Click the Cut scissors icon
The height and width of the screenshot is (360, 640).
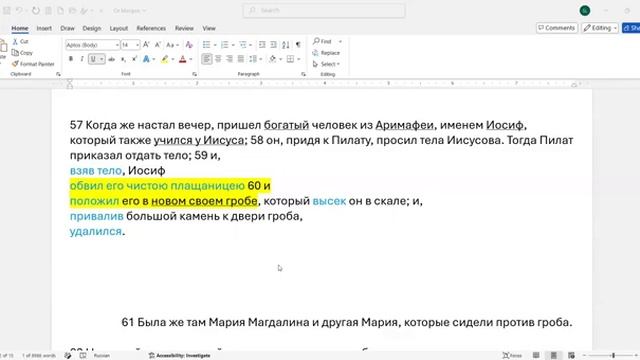pyautogui.click(x=15, y=42)
